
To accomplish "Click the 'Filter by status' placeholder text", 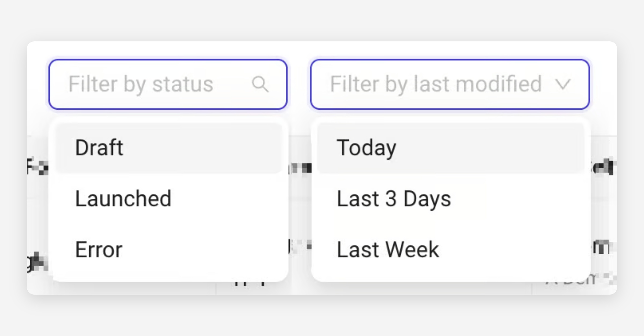I will coord(141,84).
